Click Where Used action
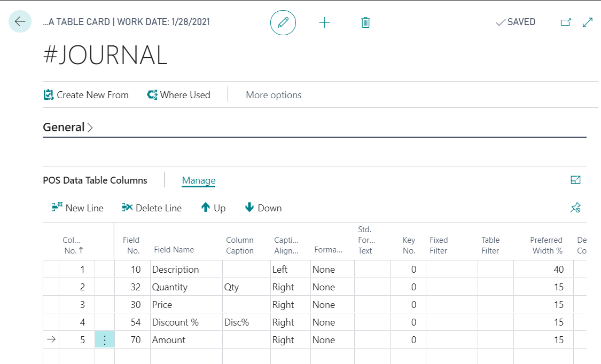The width and height of the screenshot is (601, 364). (178, 95)
